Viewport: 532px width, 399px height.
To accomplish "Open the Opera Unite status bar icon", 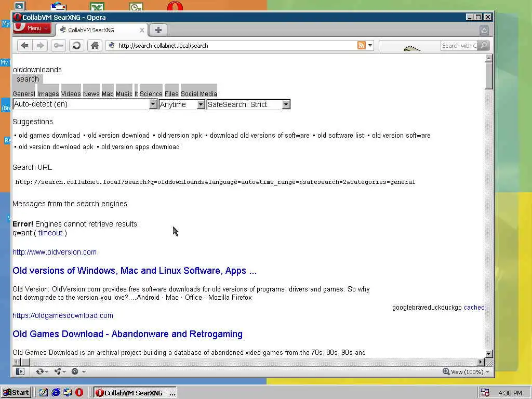I will click(x=59, y=371).
